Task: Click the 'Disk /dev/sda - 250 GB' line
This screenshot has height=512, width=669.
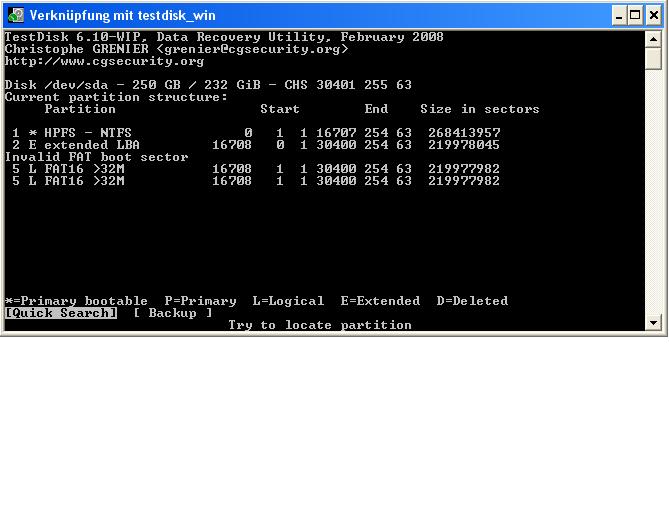Action: [208, 85]
